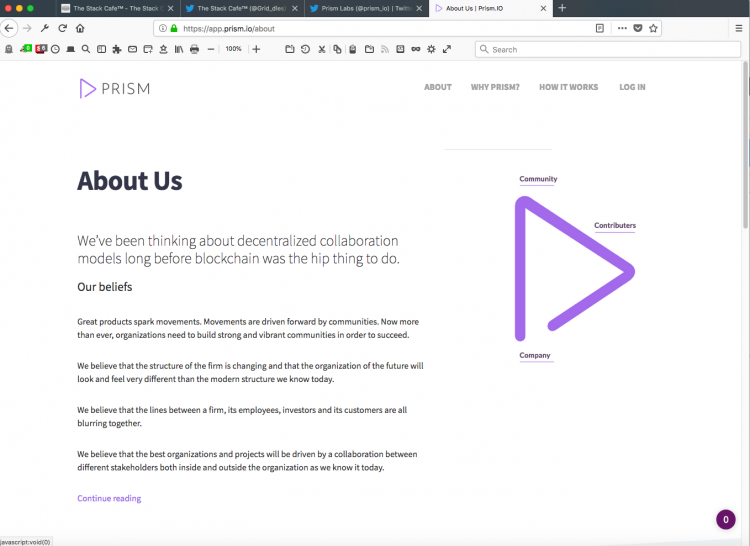This screenshot has height=546, width=750.
Task: Open private browsing mask icon
Action: coord(416,49)
